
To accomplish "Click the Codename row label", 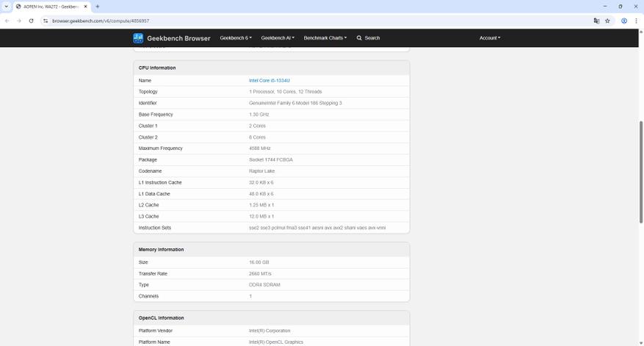I will point(150,171).
